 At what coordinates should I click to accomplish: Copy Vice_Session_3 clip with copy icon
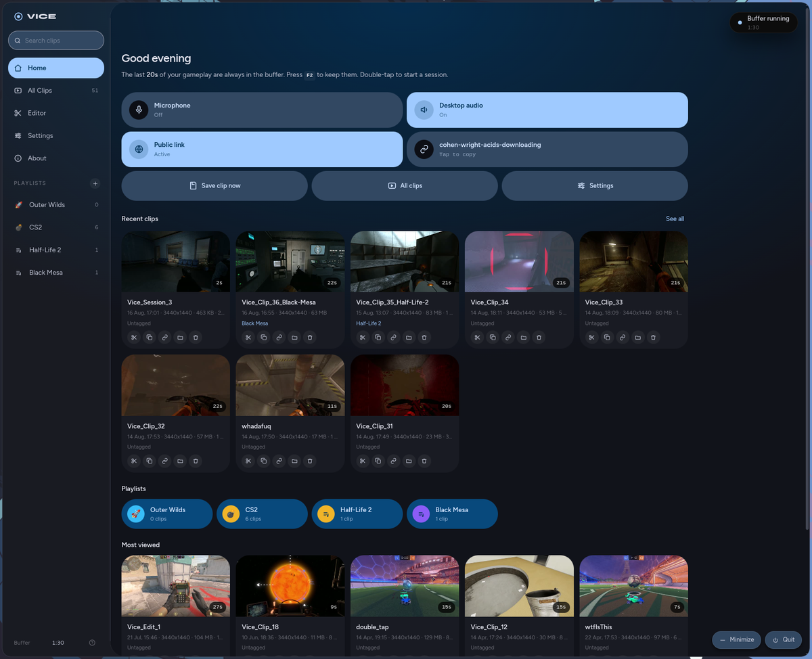tap(150, 337)
